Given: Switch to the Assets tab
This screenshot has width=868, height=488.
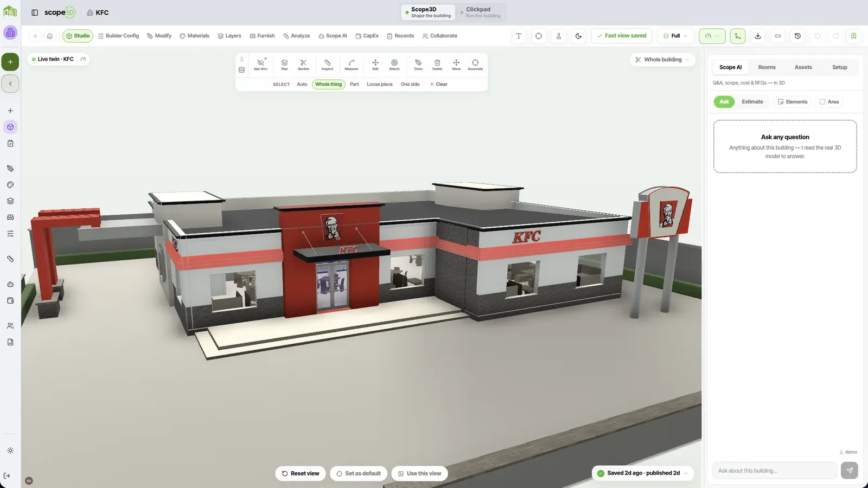Looking at the screenshot, I should coord(803,67).
